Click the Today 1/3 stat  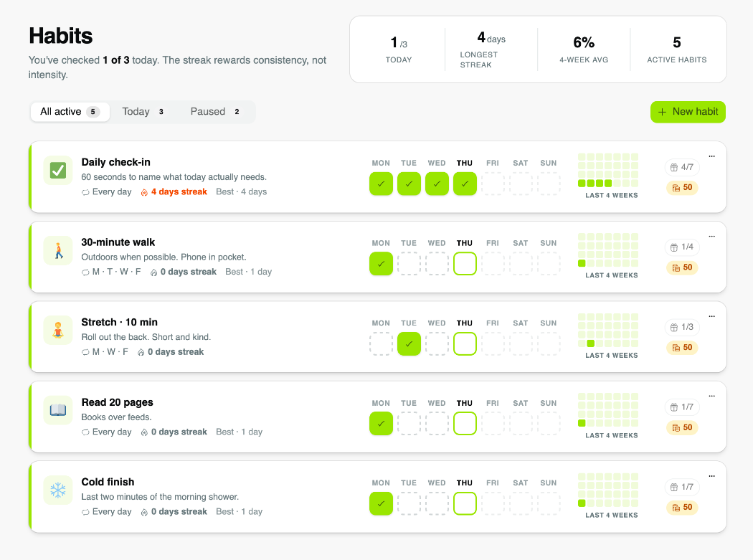pyautogui.click(x=399, y=49)
